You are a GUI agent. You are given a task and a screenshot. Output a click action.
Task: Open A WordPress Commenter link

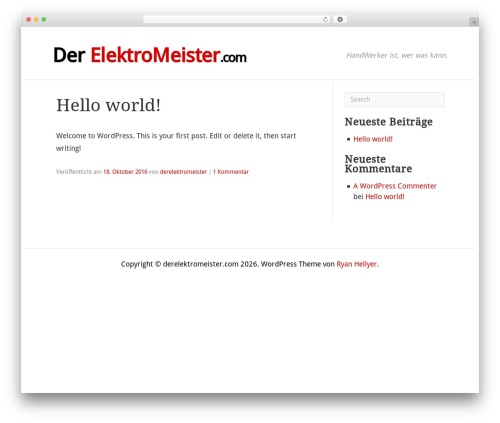tap(395, 186)
